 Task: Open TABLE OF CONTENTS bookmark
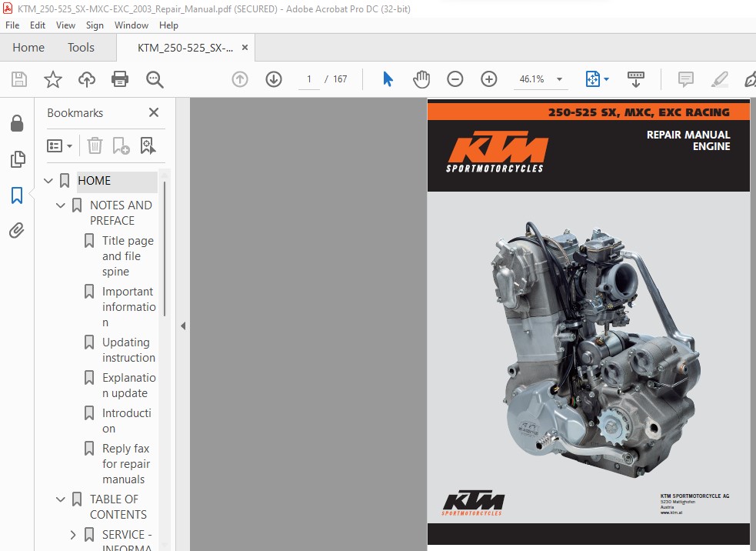pyautogui.click(x=118, y=506)
